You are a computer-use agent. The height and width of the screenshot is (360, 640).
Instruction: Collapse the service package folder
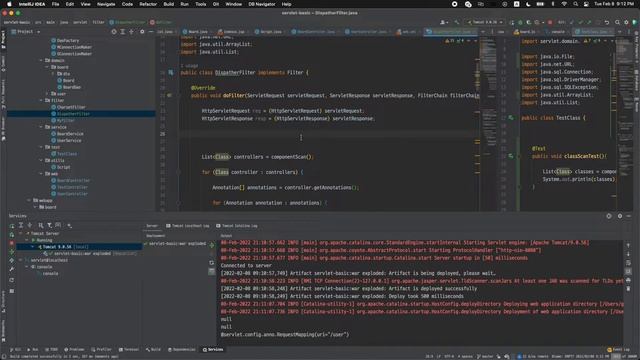[x=41, y=127]
